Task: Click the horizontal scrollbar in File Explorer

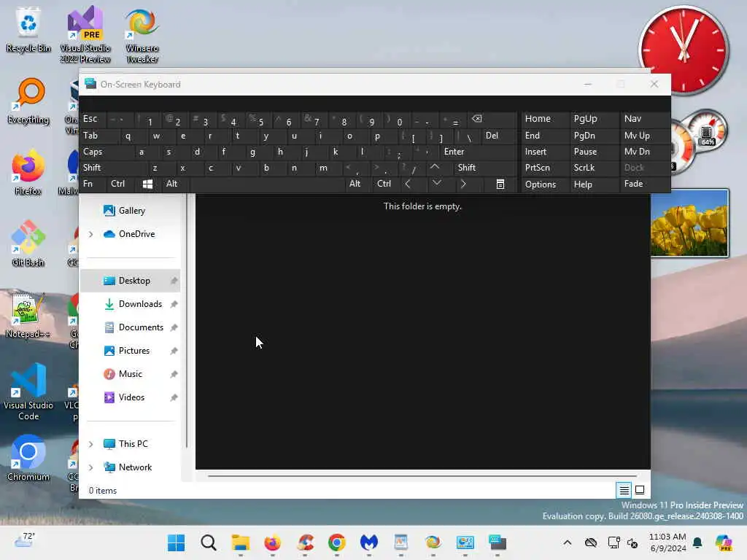Action: click(x=422, y=475)
